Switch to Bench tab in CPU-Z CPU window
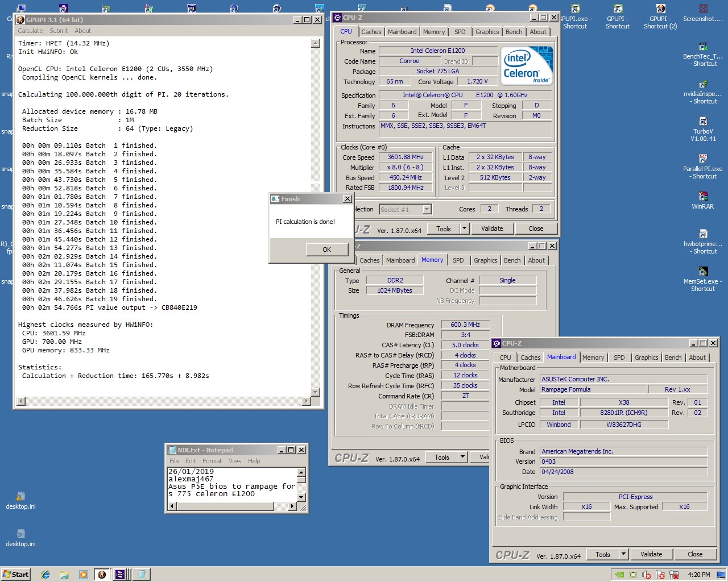The height and width of the screenshot is (582, 728). click(514, 32)
